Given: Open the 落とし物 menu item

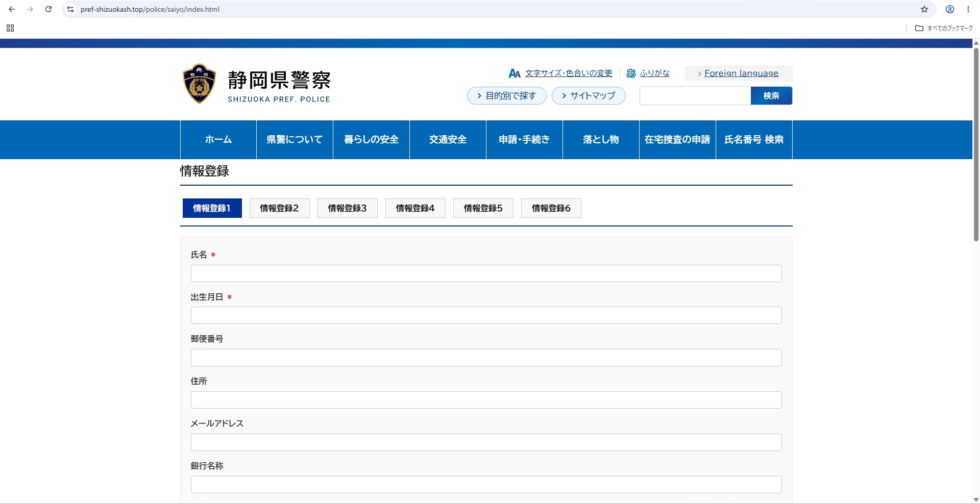Looking at the screenshot, I should point(601,140).
